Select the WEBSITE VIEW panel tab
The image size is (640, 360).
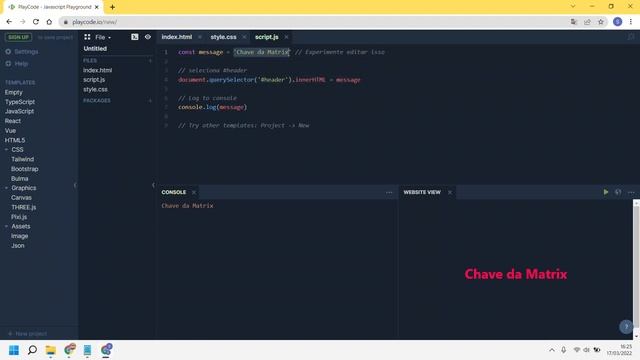pyautogui.click(x=422, y=192)
